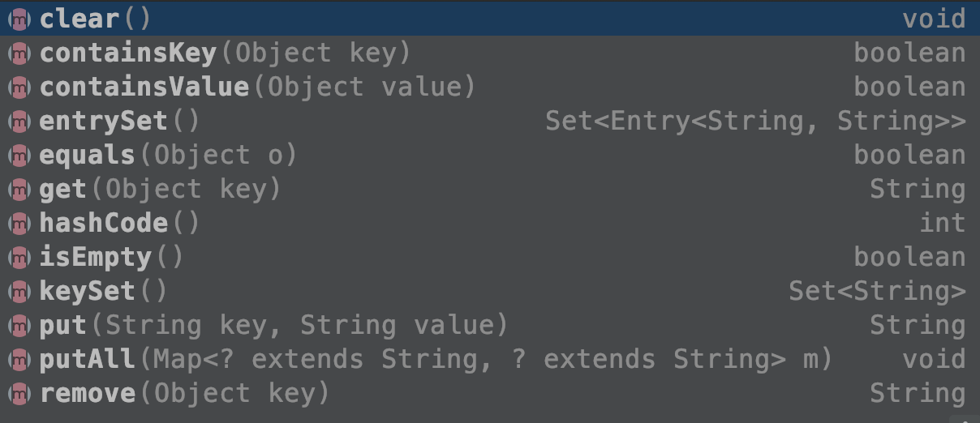Click the method icon next to entrySet
980x423 pixels.
19,121
